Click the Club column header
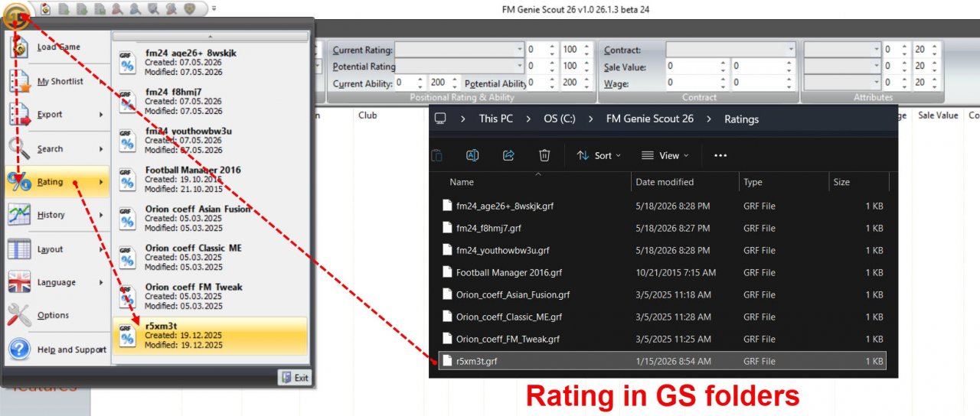The image size is (980, 416). coord(367,115)
